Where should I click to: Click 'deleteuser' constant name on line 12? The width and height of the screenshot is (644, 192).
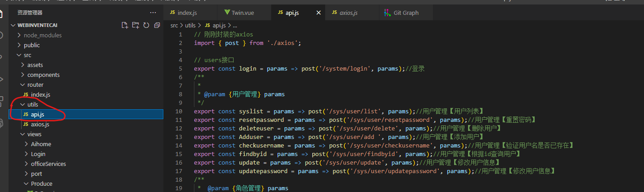click(x=256, y=129)
